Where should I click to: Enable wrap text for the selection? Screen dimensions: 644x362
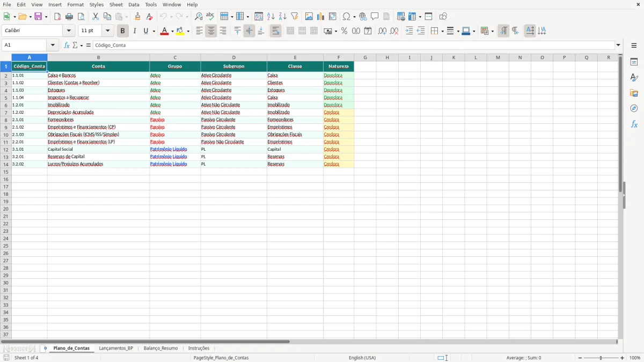point(275,31)
